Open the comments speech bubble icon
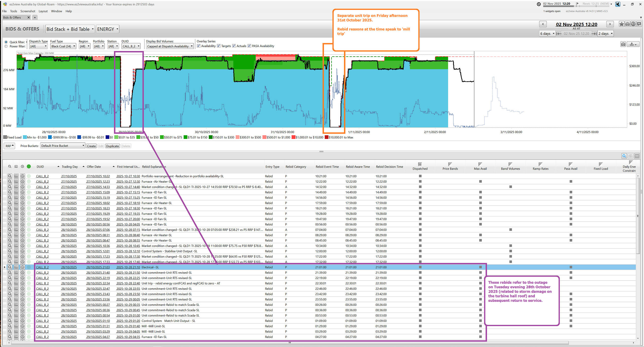The height and width of the screenshot is (347, 644). [639, 24]
